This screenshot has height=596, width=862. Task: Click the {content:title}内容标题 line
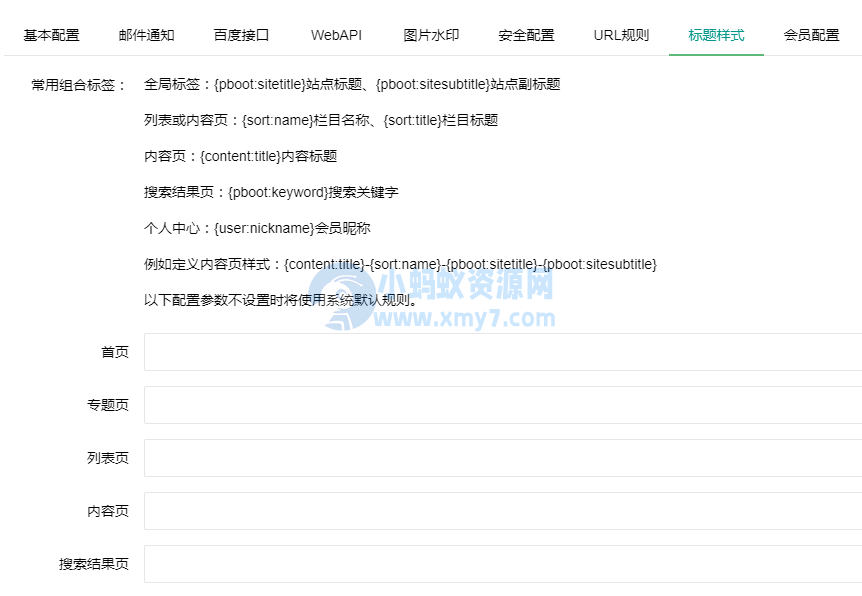(240, 156)
